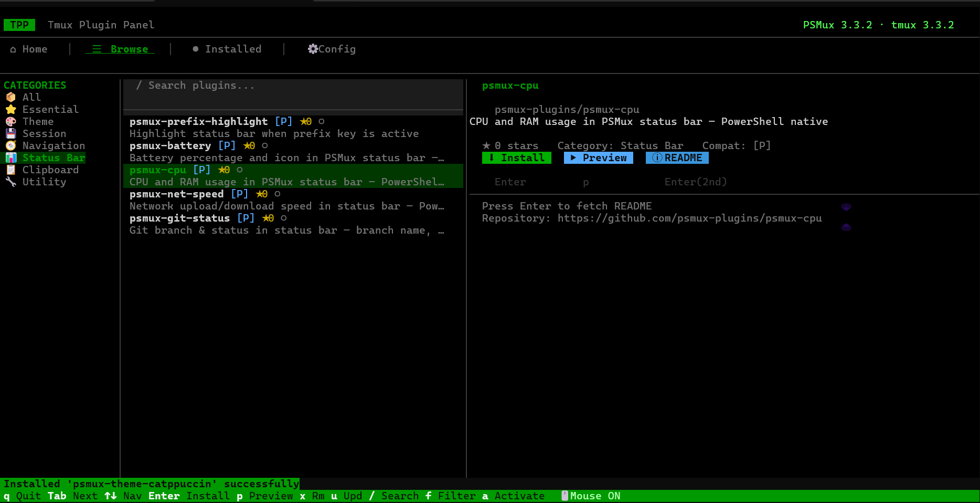Click the Config gear icon
Viewport: 980px width, 503px height.
point(313,49)
